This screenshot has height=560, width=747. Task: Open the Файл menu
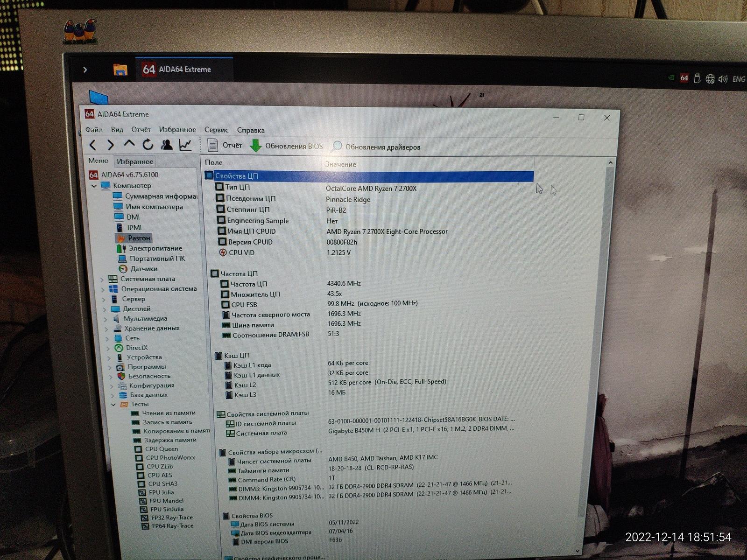94,129
